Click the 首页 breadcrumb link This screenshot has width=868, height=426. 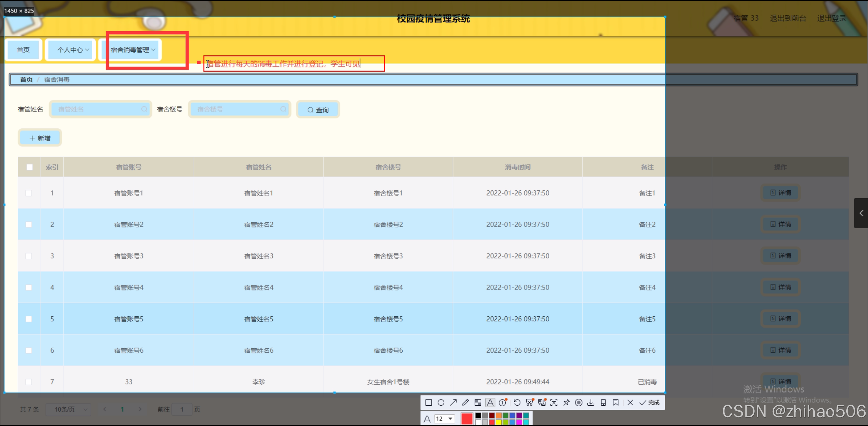26,79
